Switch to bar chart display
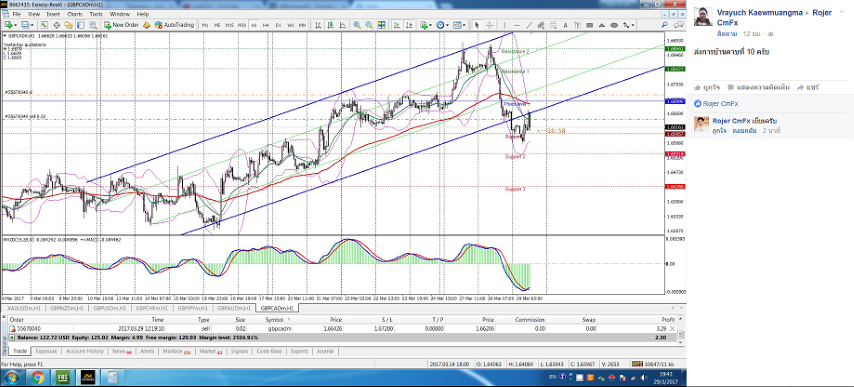The image size is (854, 387). coord(318,24)
